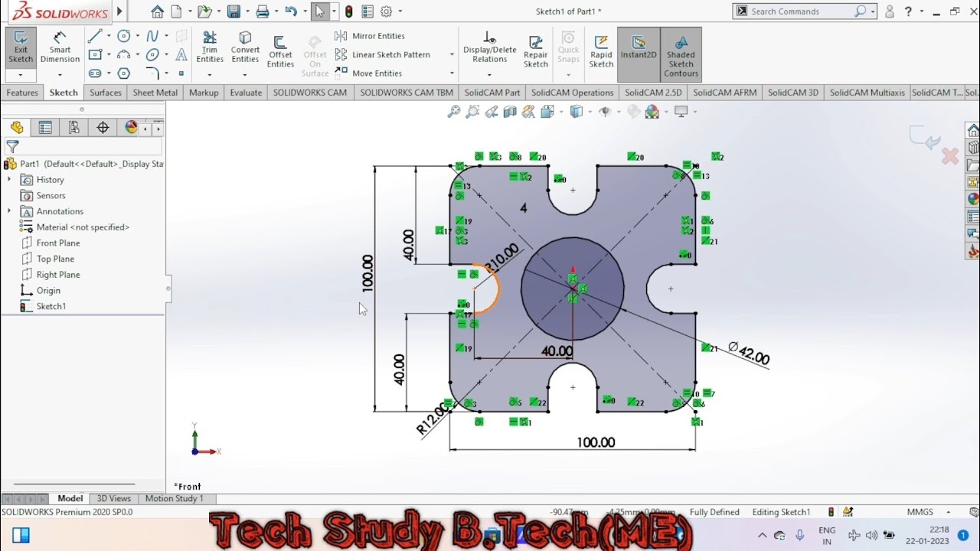Image resolution: width=980 pixels, height=551 pixels.
Task: Select the Straight Slot tool
Action: [94, 73]
